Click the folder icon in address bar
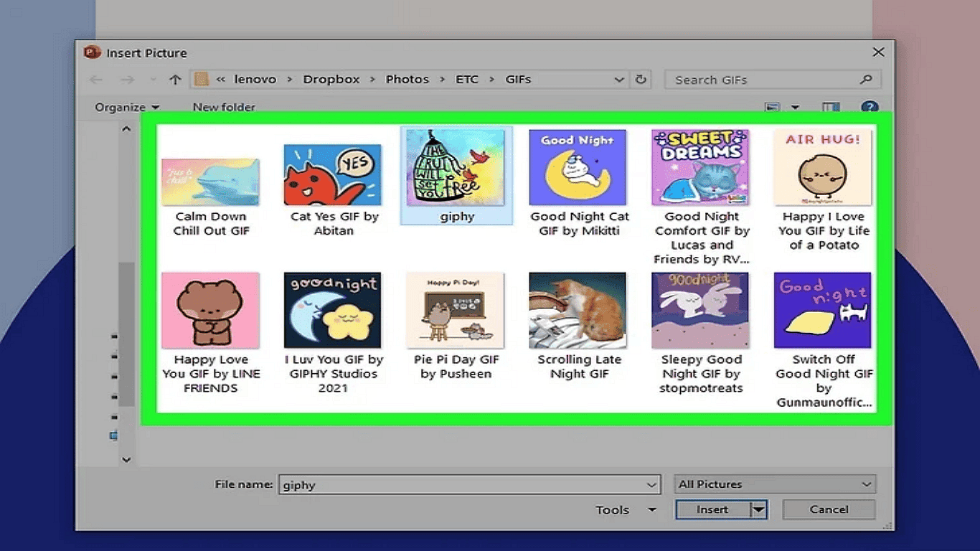This screenshot has width=980, height=551. pyautogui.click(x=202, y=80)
